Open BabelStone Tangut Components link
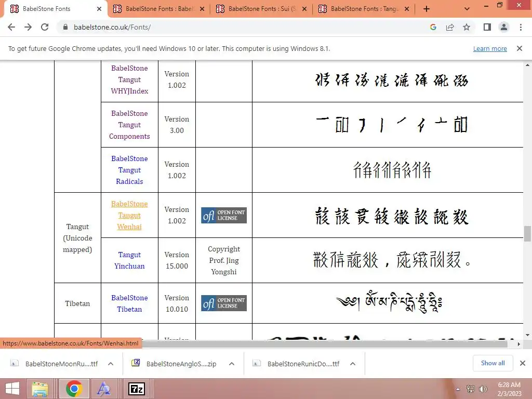This screenshot has height=399, width=532. (x=129, y=125)
